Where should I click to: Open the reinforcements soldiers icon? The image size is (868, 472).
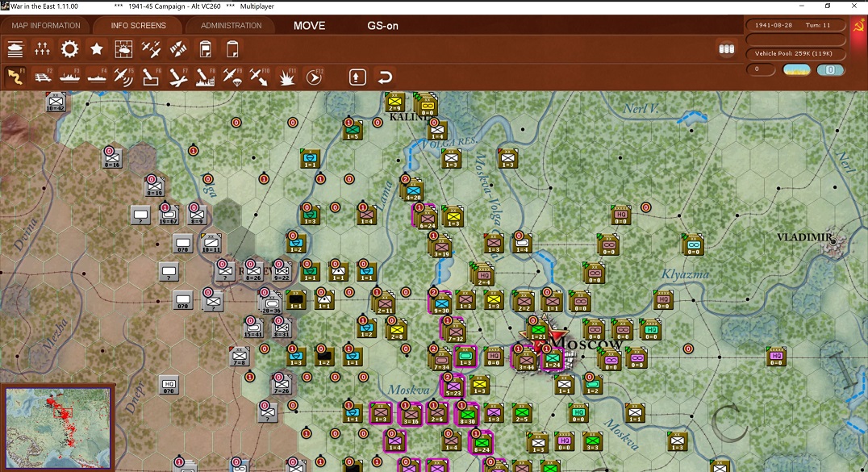coord(42,50)
